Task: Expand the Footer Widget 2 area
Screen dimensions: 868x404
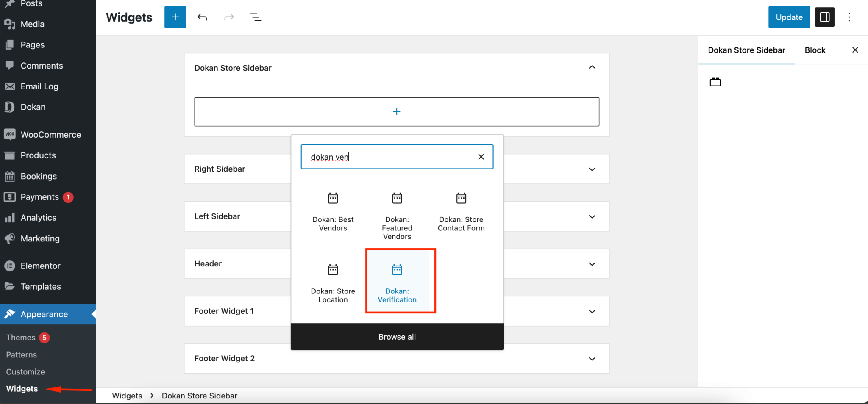Action: 592,359
